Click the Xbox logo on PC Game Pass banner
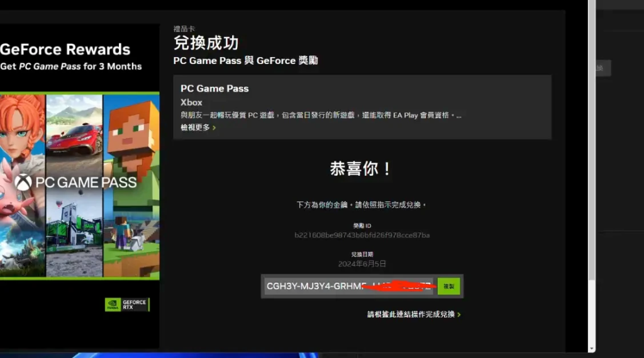The height and width of the screenshot is (358, 644). (x=23, y=182)
